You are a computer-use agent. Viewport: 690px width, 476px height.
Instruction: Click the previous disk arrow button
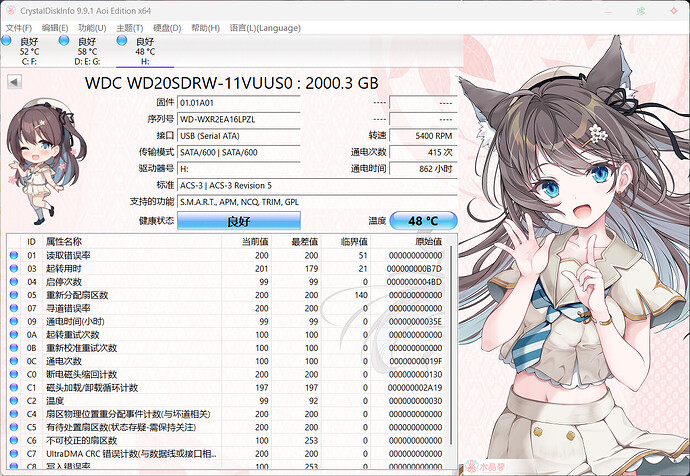(x=15, y=82)
